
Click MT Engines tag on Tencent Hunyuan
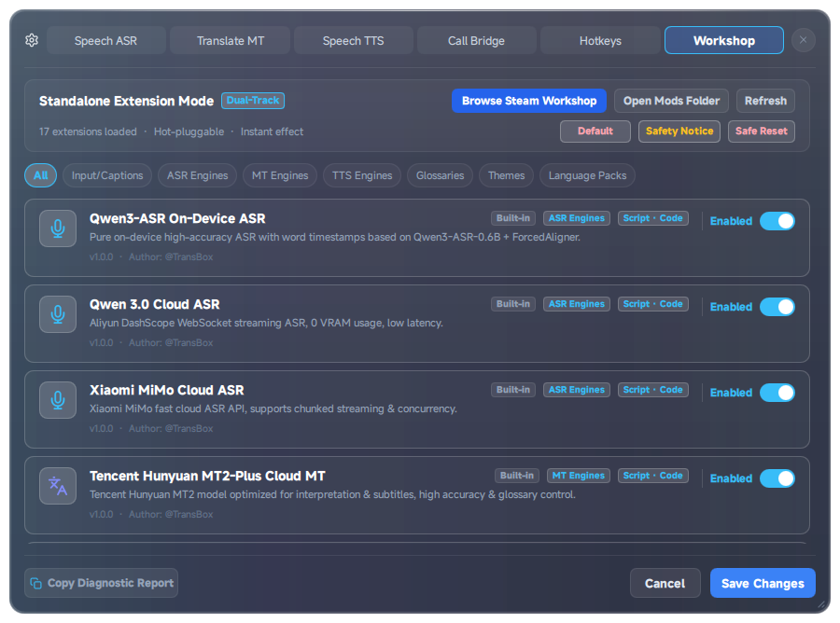coord(578,476)
